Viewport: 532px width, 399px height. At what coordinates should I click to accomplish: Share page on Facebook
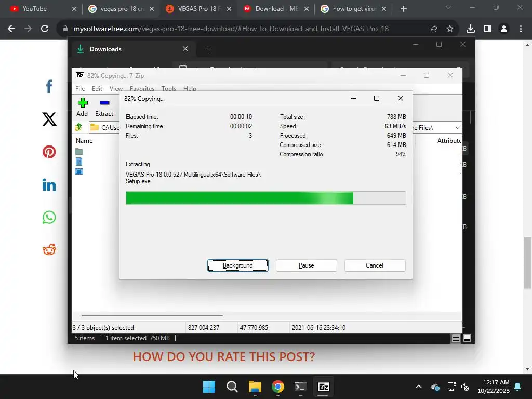click(x=49, y=86)
